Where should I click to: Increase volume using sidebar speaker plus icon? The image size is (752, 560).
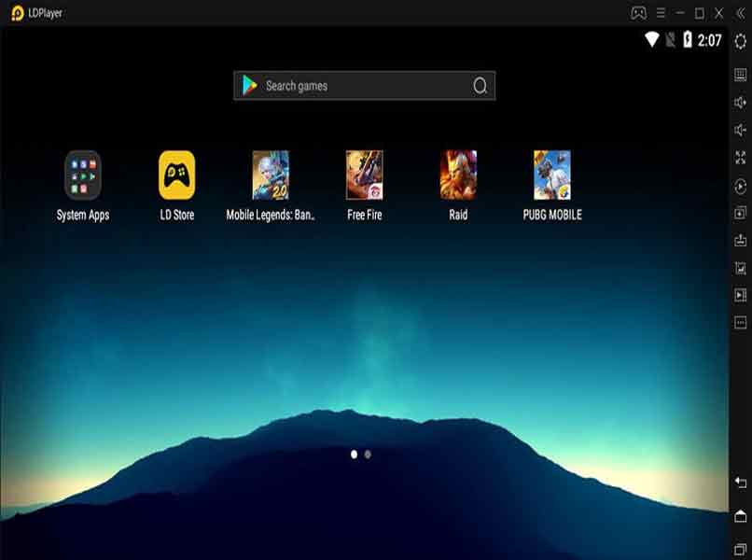point(741,103)
